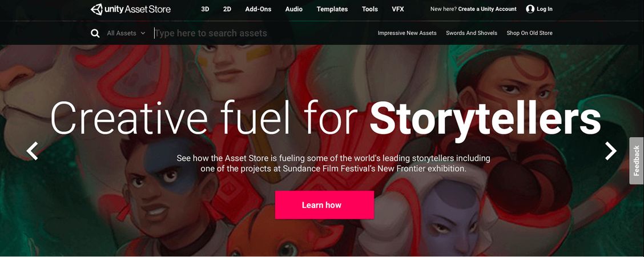Click the magnifying glass search icon
This screenshot has width=644, height=257.
pos(95,33)
